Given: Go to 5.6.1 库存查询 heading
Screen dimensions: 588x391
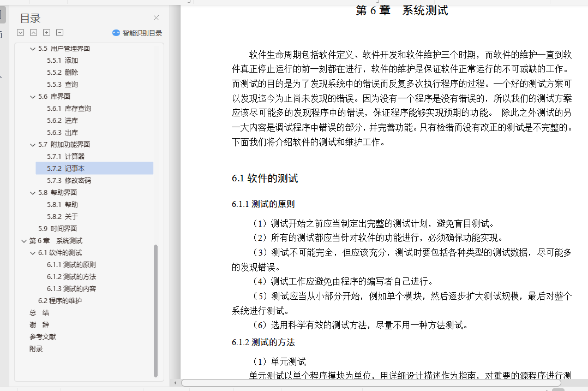Looking at the screenshot, I should (69, 109).
